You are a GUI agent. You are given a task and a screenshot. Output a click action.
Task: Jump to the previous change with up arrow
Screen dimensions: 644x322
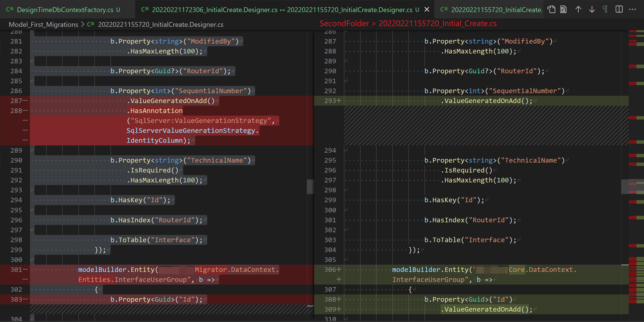coord(578,9)
